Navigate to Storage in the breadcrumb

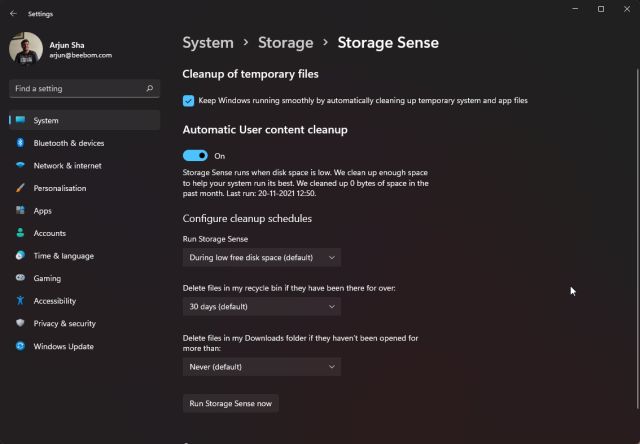click(x=285, y=43)
